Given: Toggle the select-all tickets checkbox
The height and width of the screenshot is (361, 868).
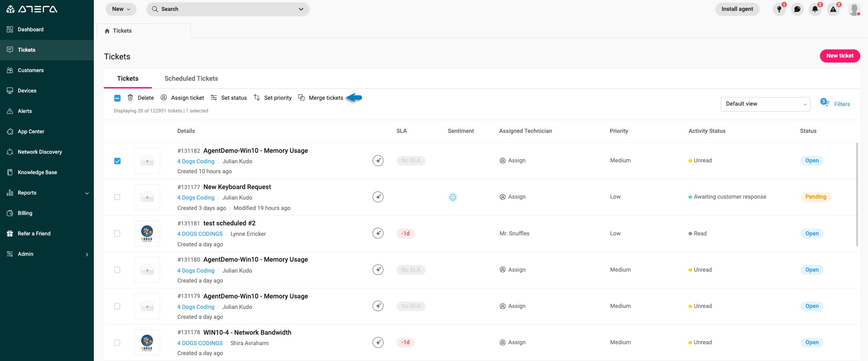Looking at the screenshot, I should [x=117, y=98].
